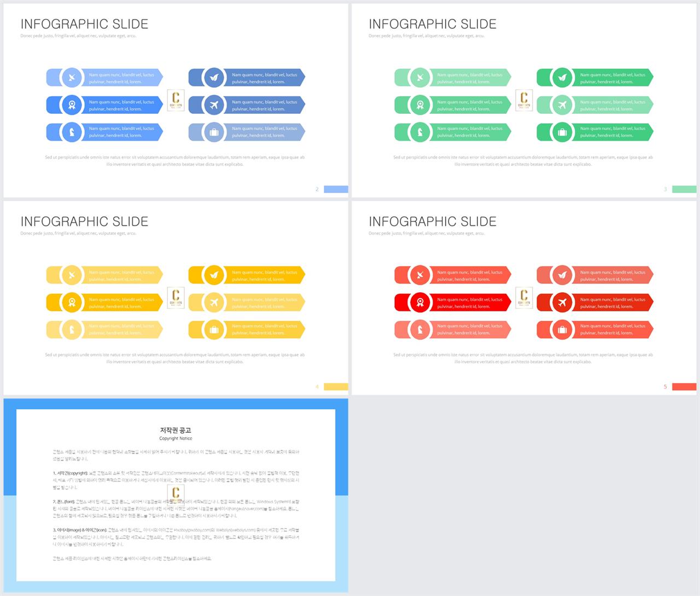Click the yellow page-number bar on slide 4
The width and height of the screenshot is (700, 596).
click(x=336, y=387)
